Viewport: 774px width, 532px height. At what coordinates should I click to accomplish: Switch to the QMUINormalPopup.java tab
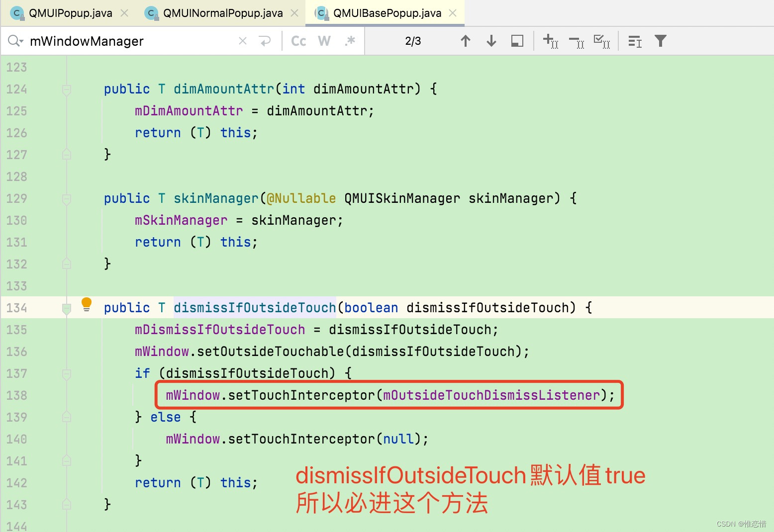click(x=222, y=13)
